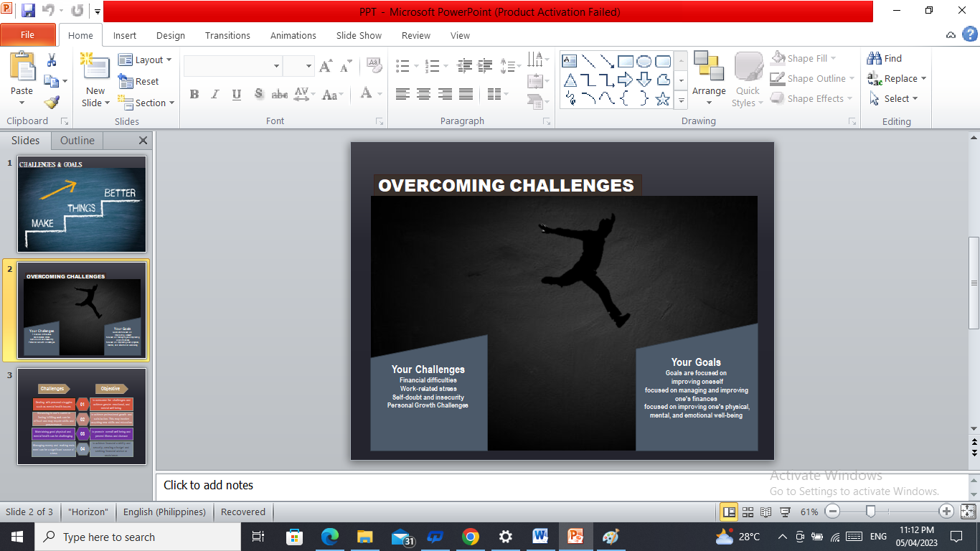Toggle Italic formatting
Screen dimensions: 980x551
pyautogui.click(x=215, y=94)
